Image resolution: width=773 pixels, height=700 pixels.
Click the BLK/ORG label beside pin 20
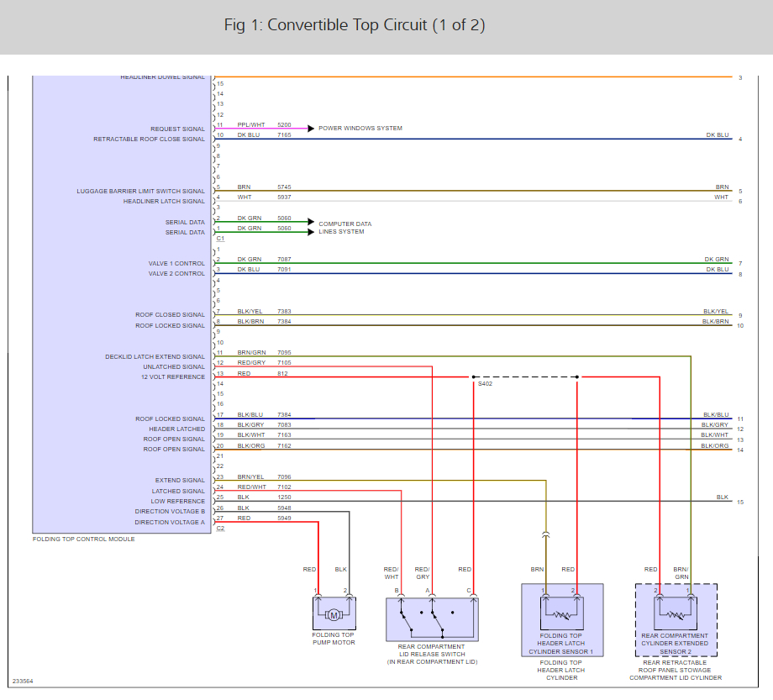(x=251, y=446)
